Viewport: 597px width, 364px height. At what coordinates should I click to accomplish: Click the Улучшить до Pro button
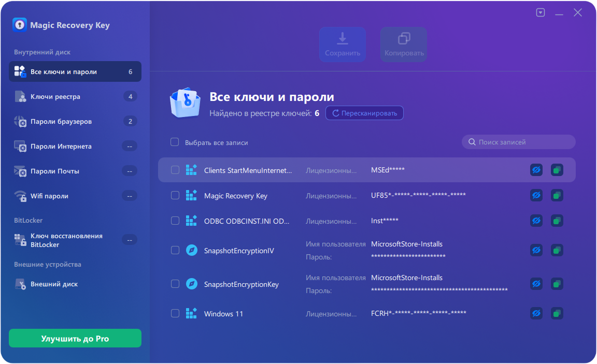click(75, 338)
